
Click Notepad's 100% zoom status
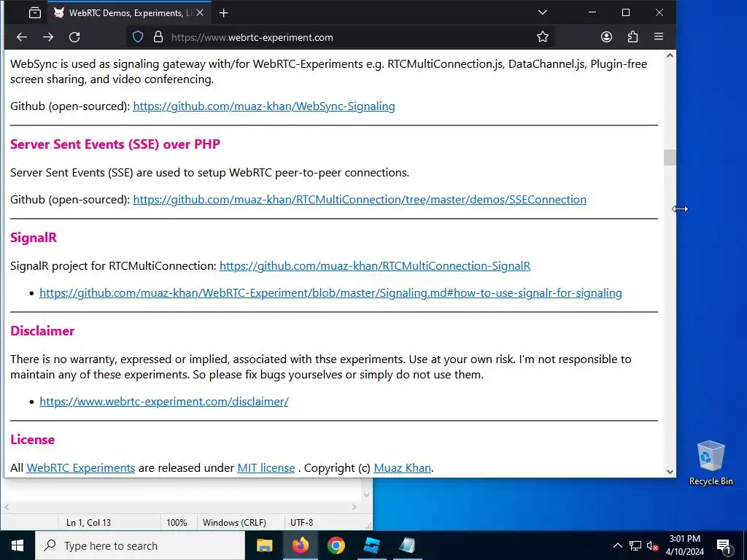177,522
